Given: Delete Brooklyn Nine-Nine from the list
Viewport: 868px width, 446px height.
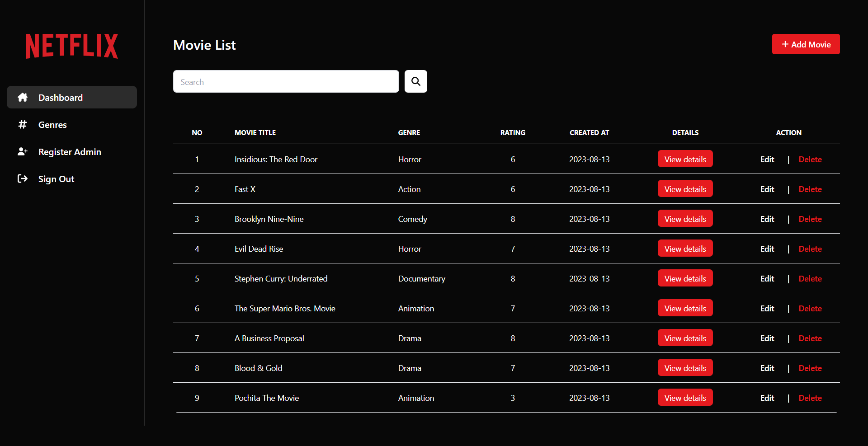Looking at the screenshot, I should click(x=810, y=219).
